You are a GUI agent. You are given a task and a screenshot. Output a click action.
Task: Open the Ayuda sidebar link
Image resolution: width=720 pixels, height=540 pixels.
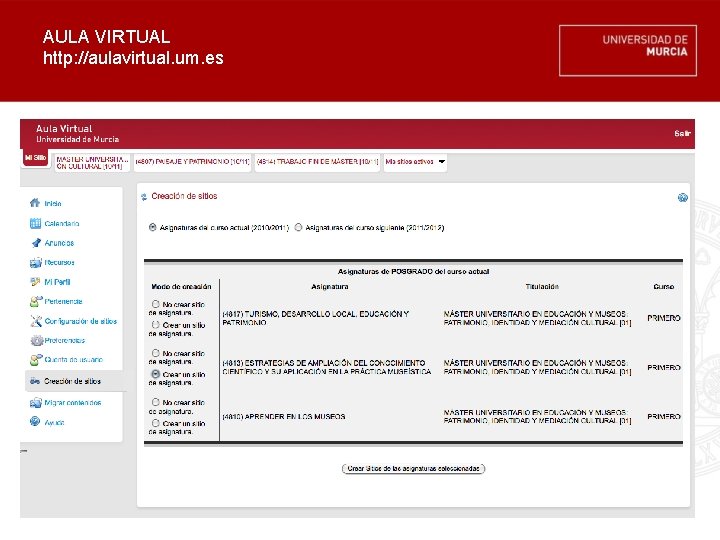[54, 422]
